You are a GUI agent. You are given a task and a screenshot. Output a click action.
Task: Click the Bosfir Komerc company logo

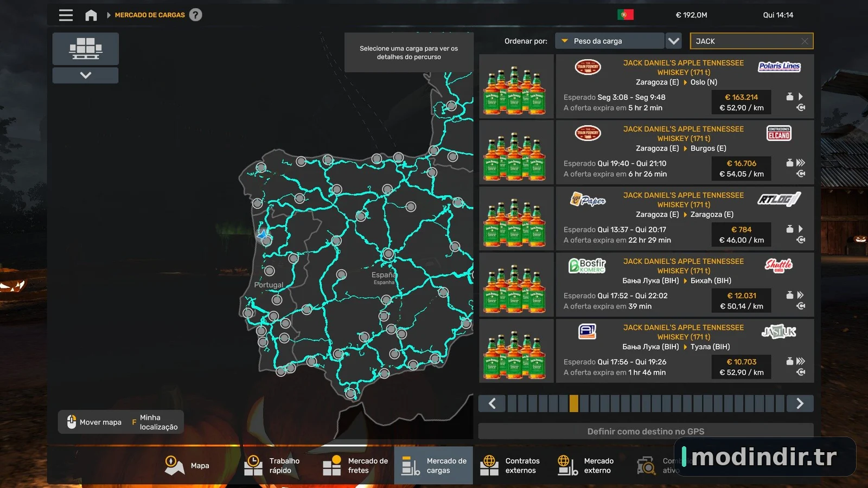tap(587, 266)
